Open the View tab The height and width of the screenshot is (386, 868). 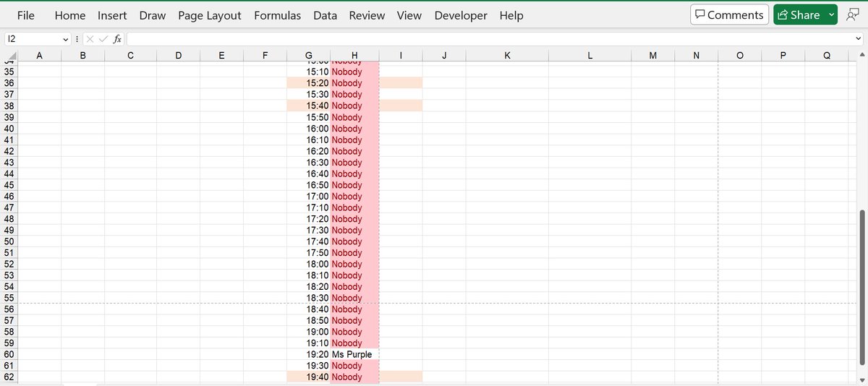click(x=409, y=15)
